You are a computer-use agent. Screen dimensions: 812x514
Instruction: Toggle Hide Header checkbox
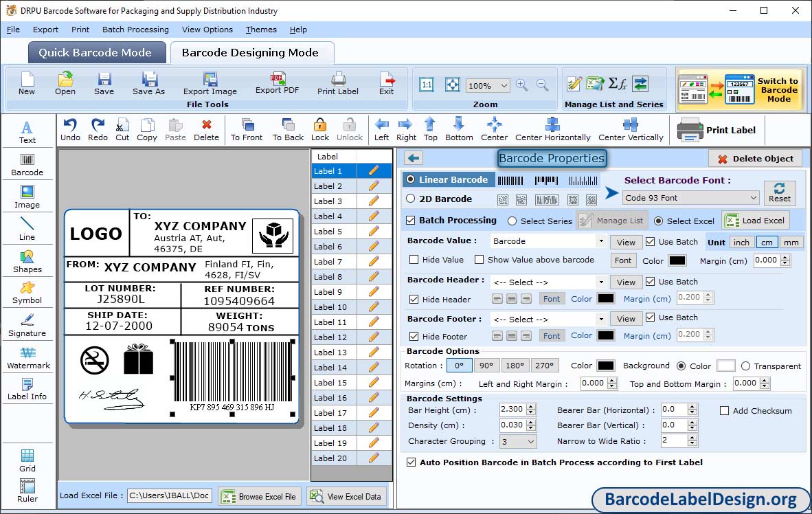coord(414,300)
